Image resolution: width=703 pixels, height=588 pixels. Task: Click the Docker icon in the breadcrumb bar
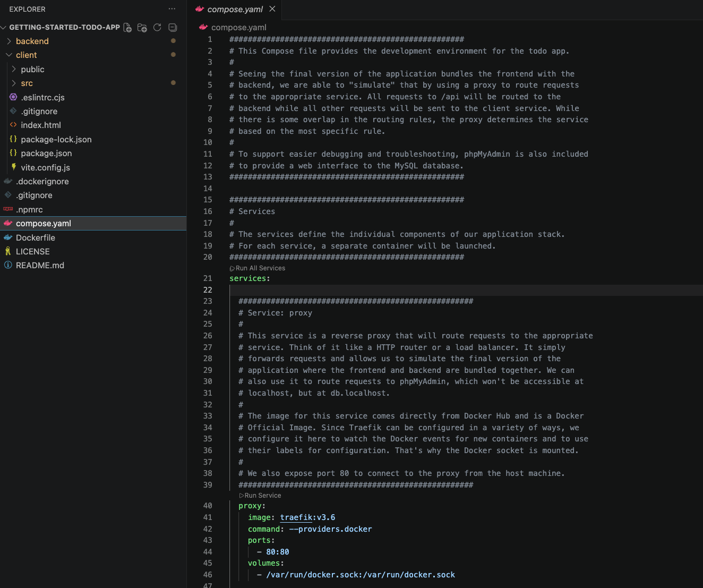click(203, 27)
